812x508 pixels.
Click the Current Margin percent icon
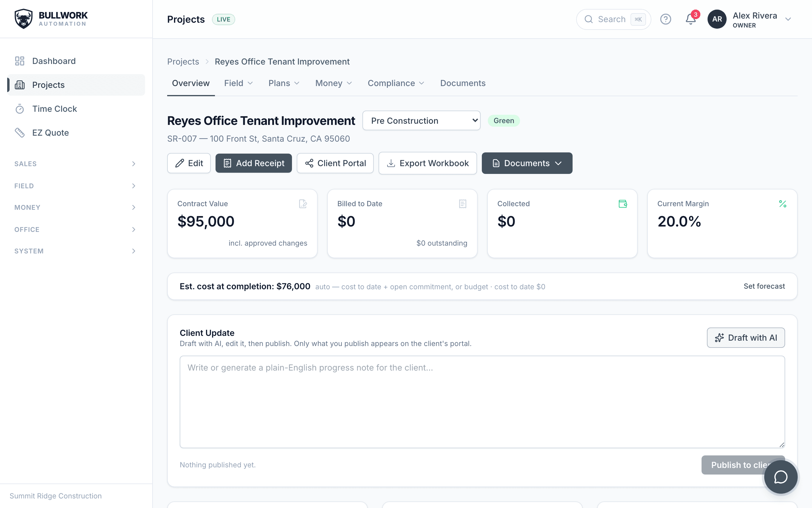pos(782,203)
